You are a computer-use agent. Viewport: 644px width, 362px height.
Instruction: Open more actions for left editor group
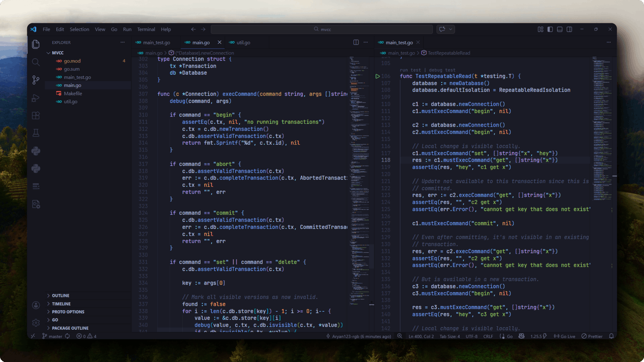367,42
